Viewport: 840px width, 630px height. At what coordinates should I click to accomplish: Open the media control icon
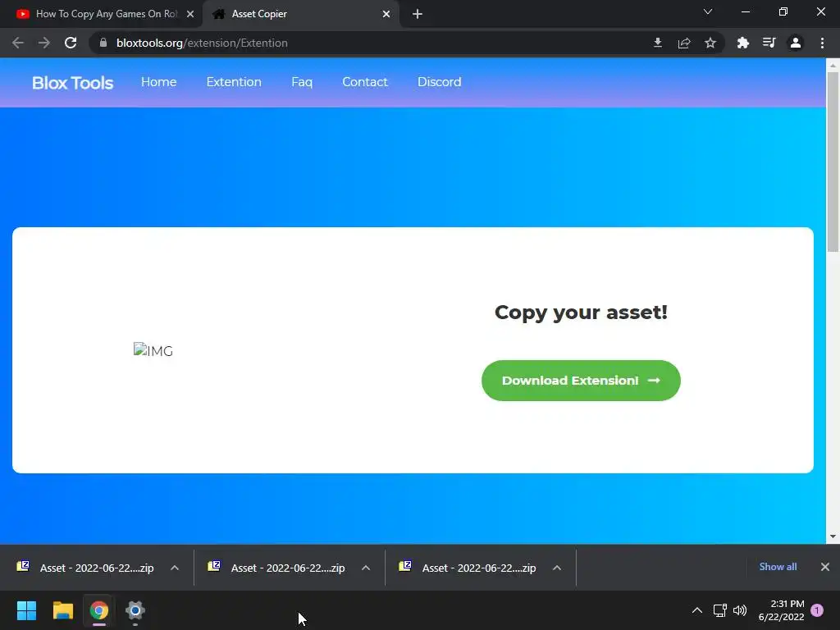[769, 43]
